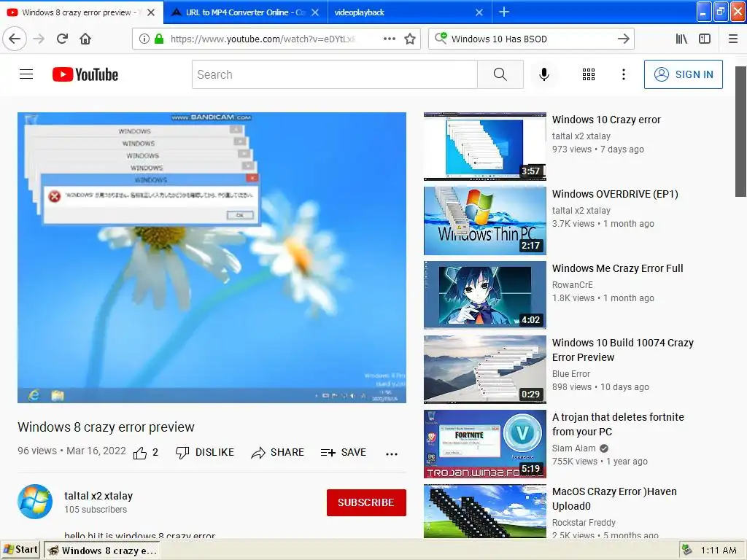Close the videoplayback tab
Screen dimensions: 747x560
pyautogui.click(x=479, y=12)
